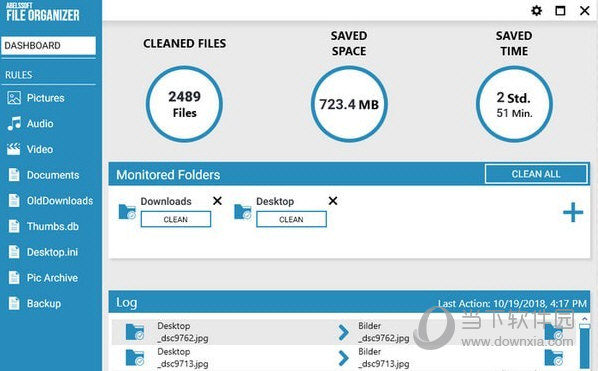The image size is (598, 371).
Task: Click Bilder _dsc9762.jpg destination log entry
Action: 383,332
